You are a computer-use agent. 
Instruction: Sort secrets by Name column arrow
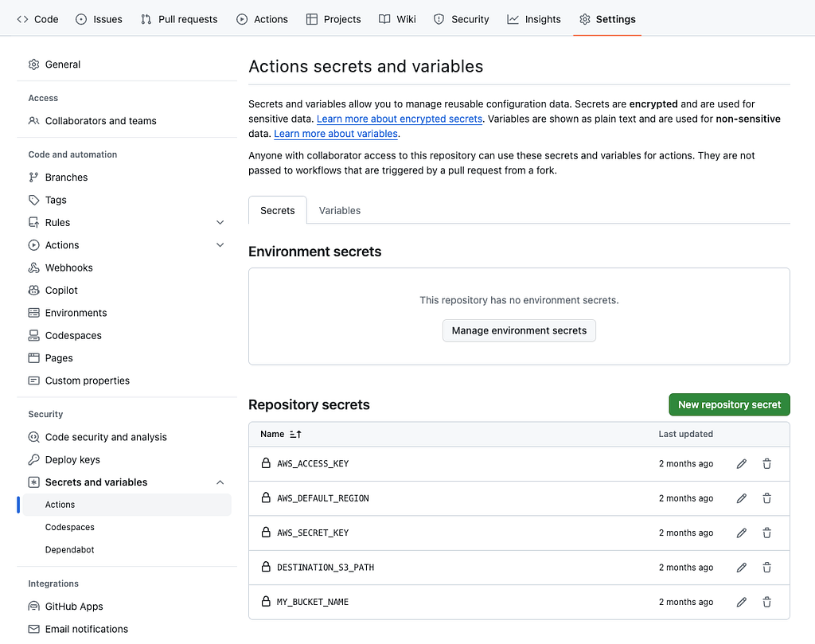(x=296, y=434)
